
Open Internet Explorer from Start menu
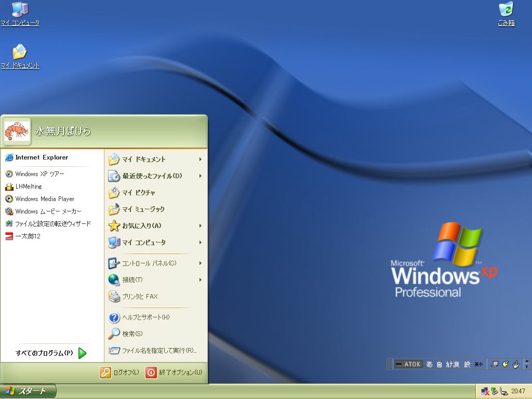point(41,157)
